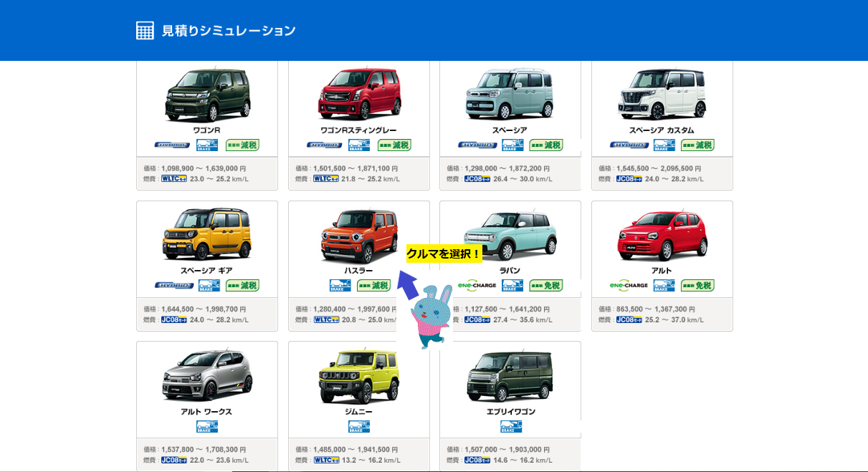The image size is (868, 472).
Task: Click the ラパン price and fuel info box
Action: pyautogui.click(x=510, y=314)
